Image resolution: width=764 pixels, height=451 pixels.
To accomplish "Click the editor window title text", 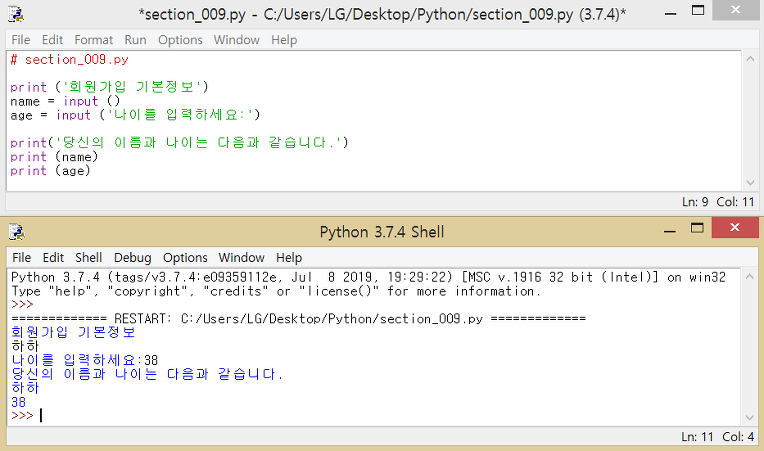I will tap(382, 15).
